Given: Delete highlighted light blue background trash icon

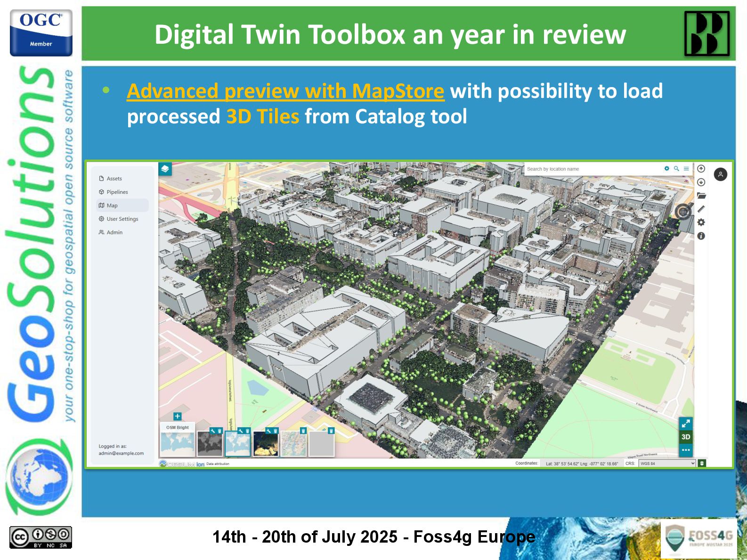Looking at the screenshot, I should [x=247, y=431].
